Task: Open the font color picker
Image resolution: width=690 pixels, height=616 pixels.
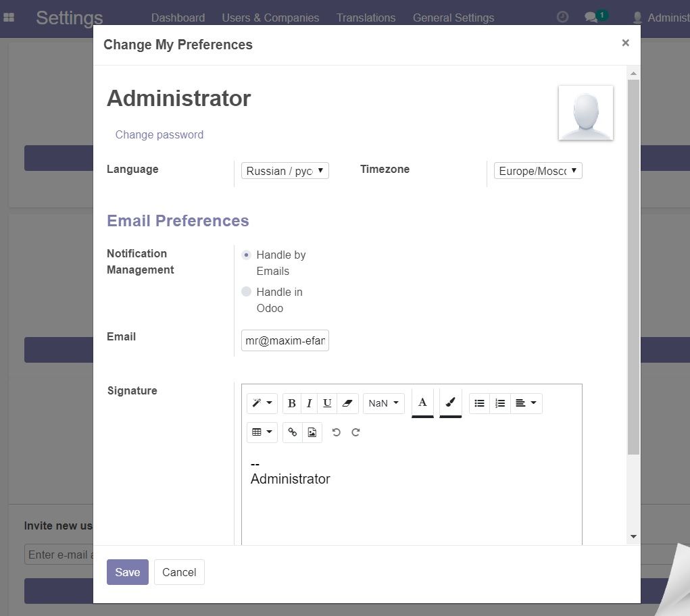Action: click(422, 403)
